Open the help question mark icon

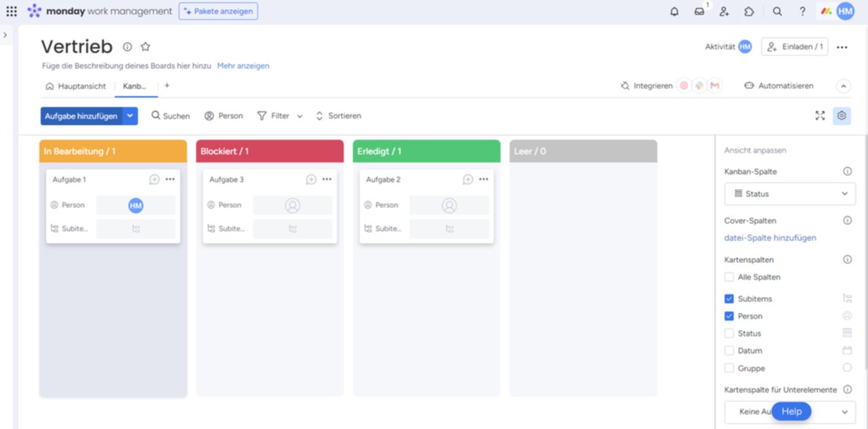[x=802, y=10]
